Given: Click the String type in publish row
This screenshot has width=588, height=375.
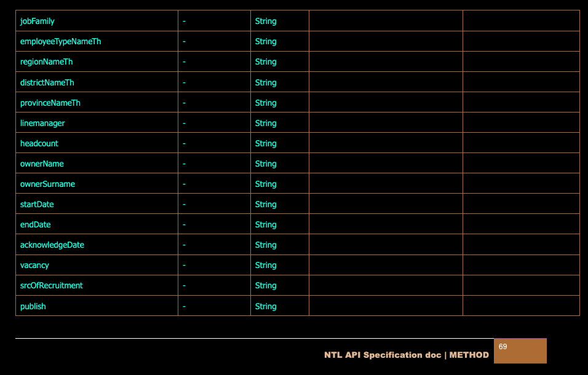Looking at the screenshot, I should (266, 306).
